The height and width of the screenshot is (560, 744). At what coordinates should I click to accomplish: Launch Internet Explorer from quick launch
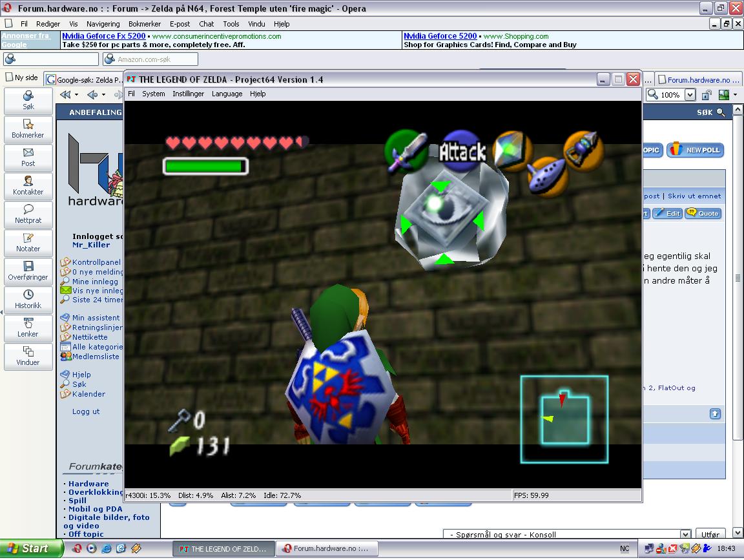107,548
